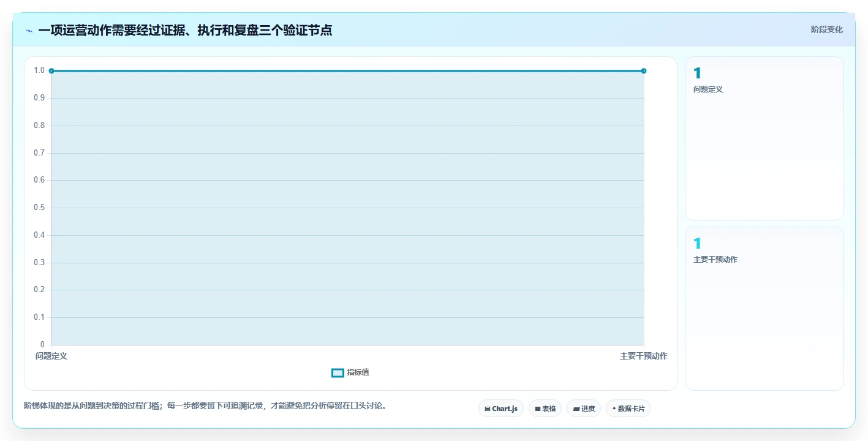Viewport: 868px width, 441px height.
Task: Toggle the 指标值 legend item
Action: [350, 372]
